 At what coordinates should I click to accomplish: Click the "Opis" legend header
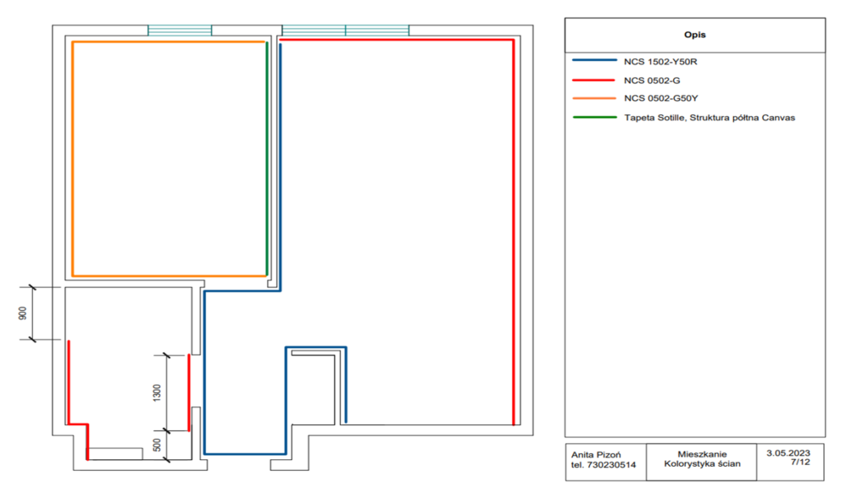click(x=695, y=36)
